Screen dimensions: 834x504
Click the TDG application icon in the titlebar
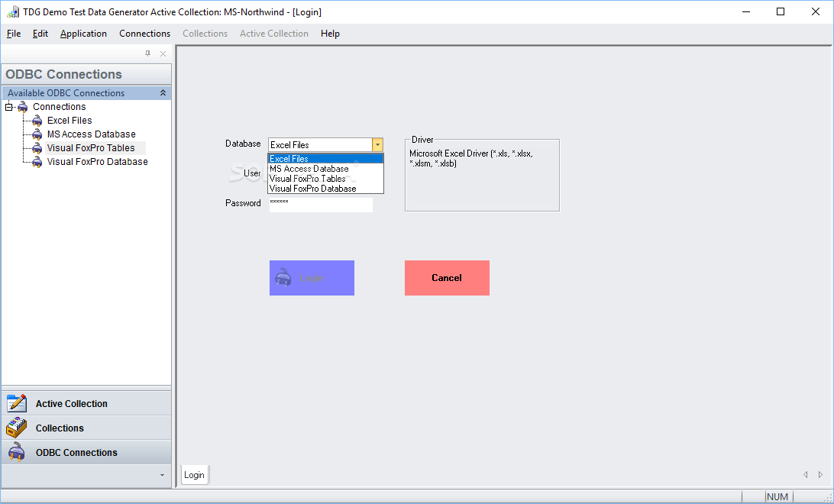click(x=11, y=11)
